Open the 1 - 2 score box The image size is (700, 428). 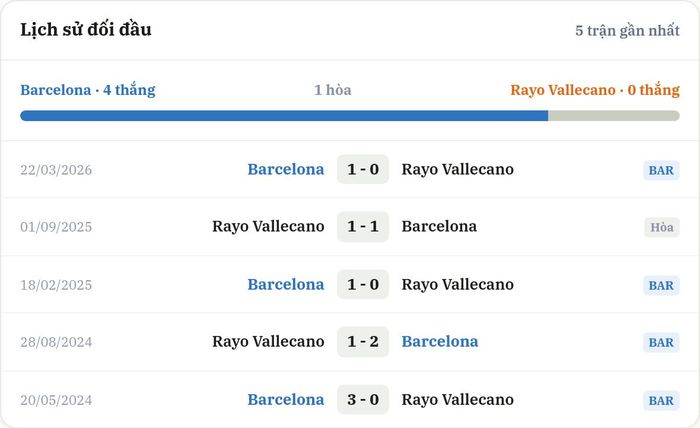(x=363, y=341)
